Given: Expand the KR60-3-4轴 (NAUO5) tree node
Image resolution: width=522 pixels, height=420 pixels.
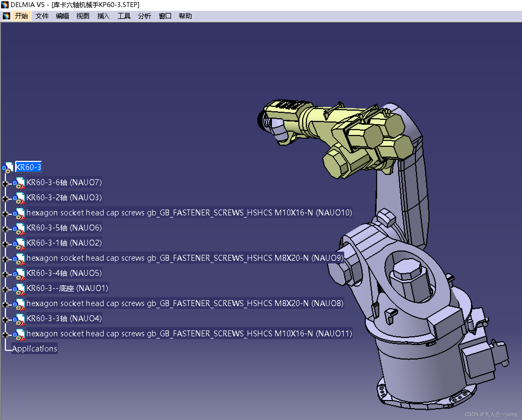Looking at the screenshot, I should tap(5, 275).
